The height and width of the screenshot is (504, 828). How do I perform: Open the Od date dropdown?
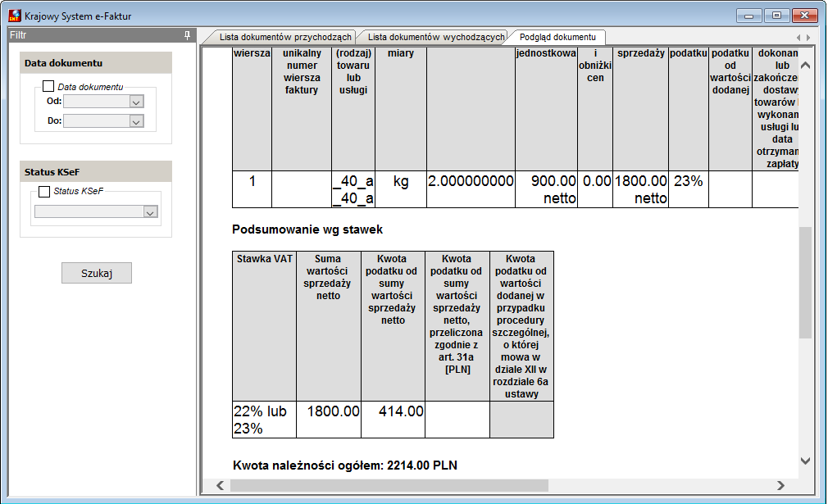[x=136, y=102]
